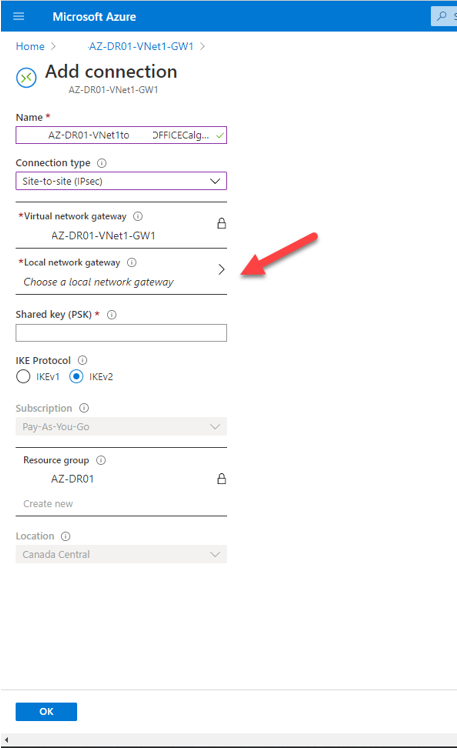This screenshot has width=457, height=748.
Task: Click the Shared key (PSK) input field
Action: click(x=121, y=333)
